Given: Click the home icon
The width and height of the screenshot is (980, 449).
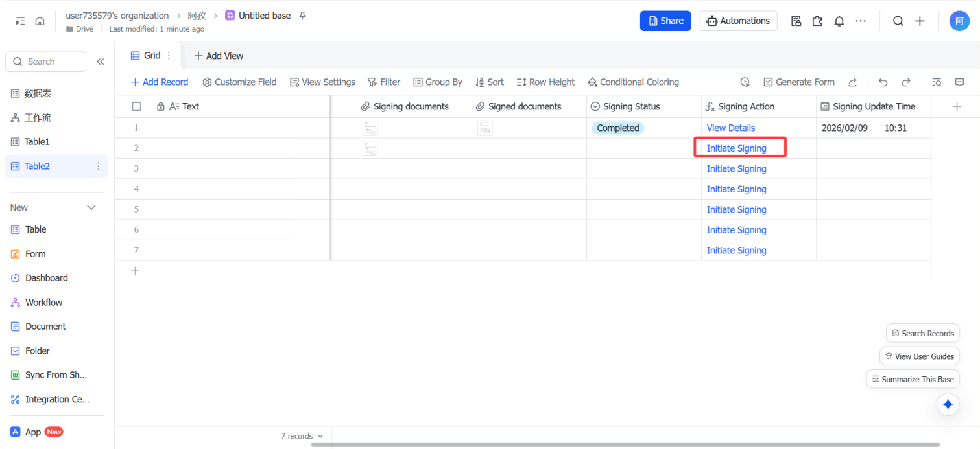Looking at the screenshot, I should coord(40,21).
